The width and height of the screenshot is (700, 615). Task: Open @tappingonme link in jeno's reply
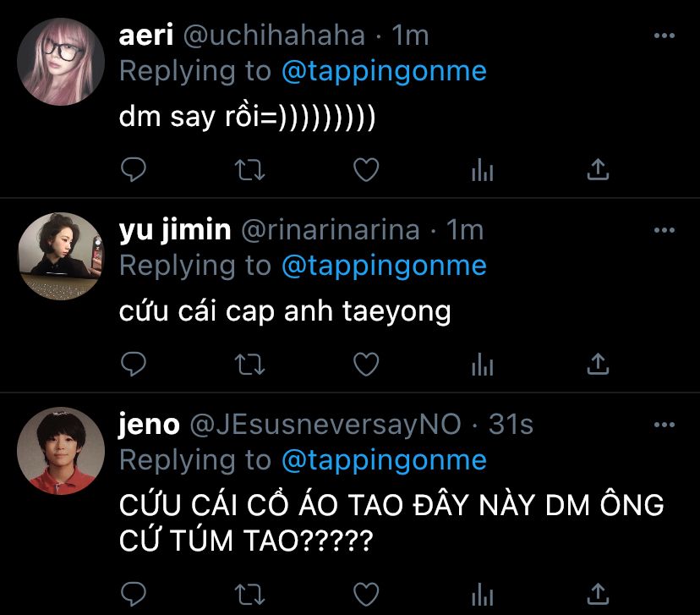pos(384,460)
